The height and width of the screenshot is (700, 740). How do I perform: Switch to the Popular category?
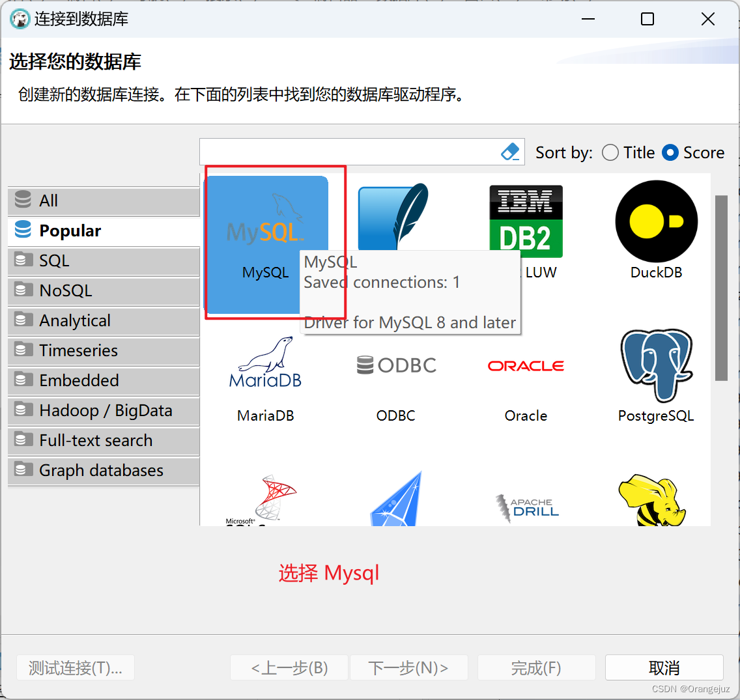point(104,231)
